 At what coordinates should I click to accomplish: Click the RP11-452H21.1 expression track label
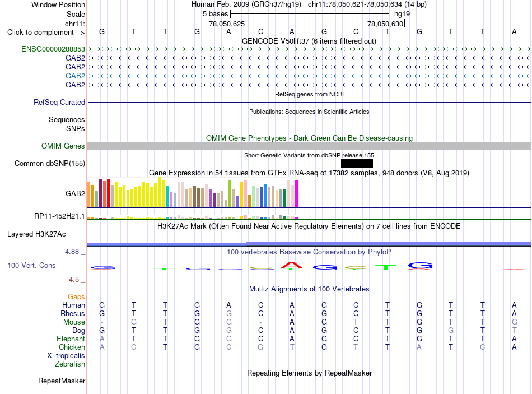pos(59,216)
